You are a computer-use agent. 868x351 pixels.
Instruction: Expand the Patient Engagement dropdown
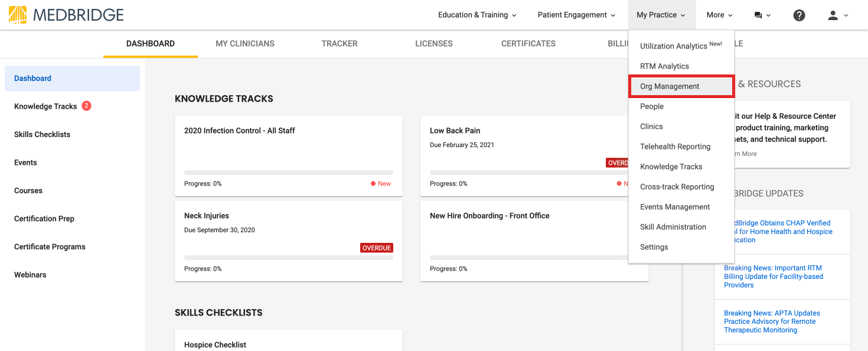pyautogui.click(x=576, y=15)
